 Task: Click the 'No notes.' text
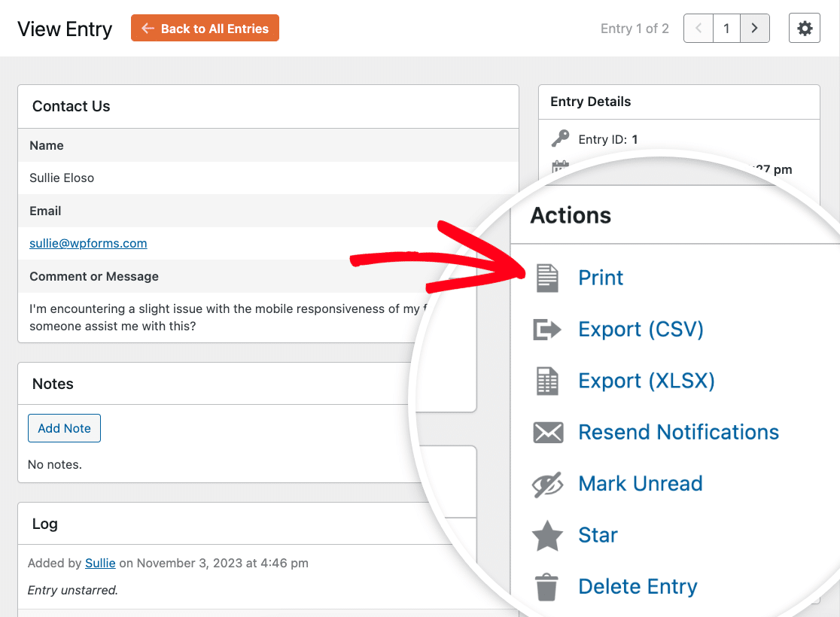pos(55,464)
